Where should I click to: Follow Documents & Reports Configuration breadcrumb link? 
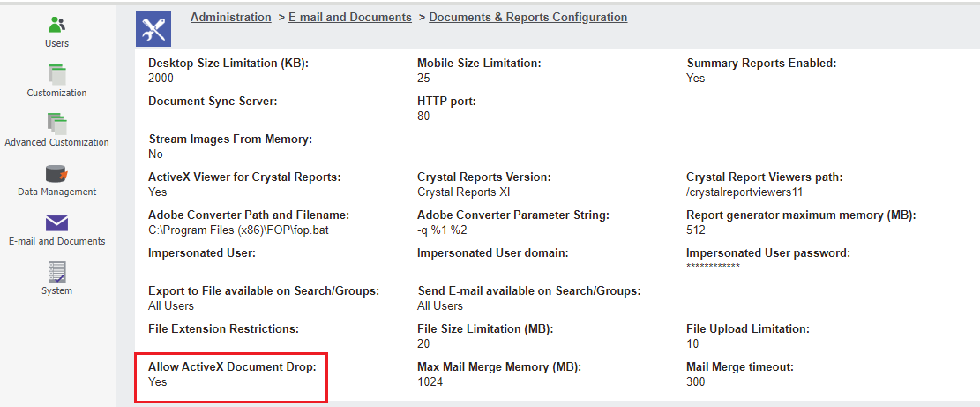pos(528,18)
